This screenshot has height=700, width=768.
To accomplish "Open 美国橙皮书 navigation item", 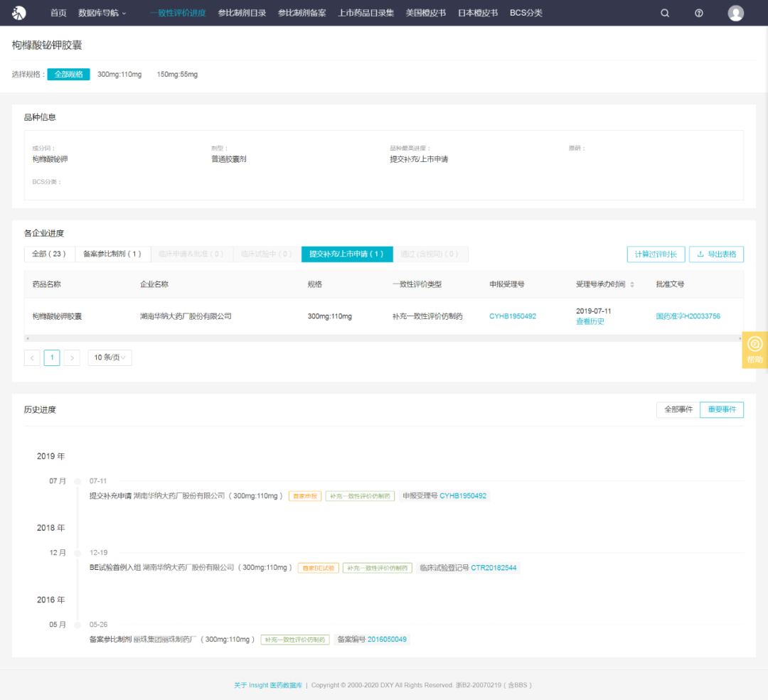I will (x=426, y=14).
